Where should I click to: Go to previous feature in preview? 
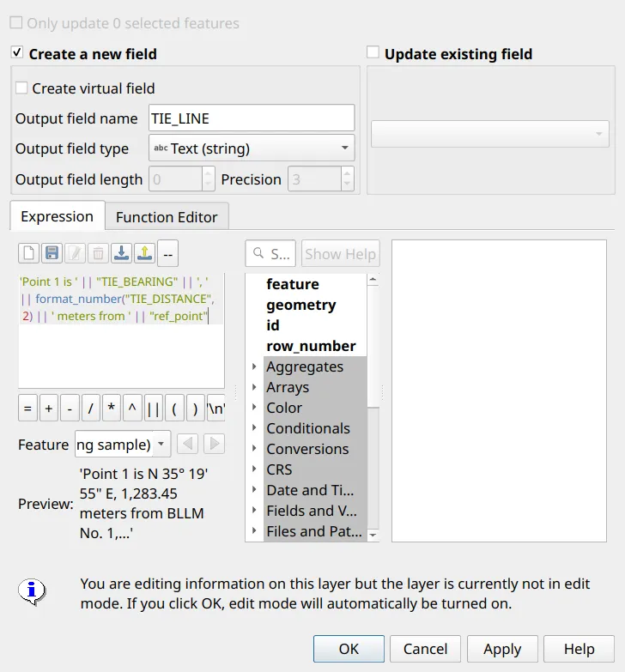pyautogui.click(x=187, y=444)
